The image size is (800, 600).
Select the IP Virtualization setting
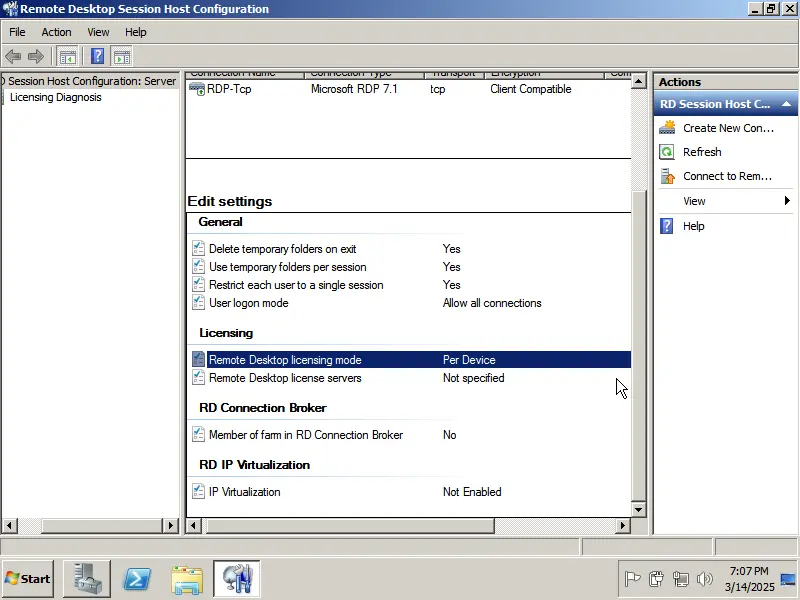coord(244,492)
